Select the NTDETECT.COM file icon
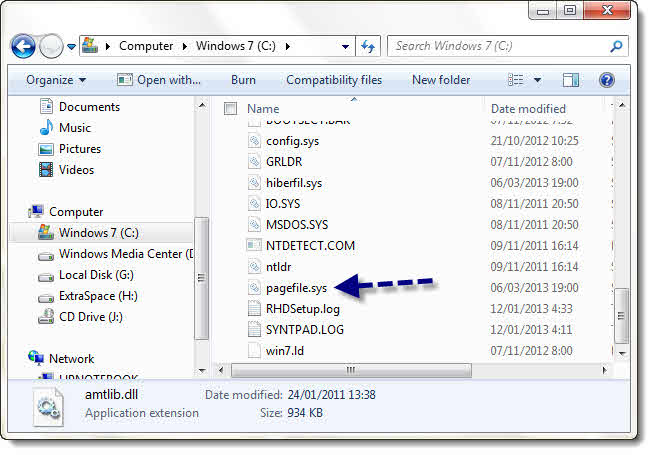Viewport: 653px width, 455px height. 254,246
